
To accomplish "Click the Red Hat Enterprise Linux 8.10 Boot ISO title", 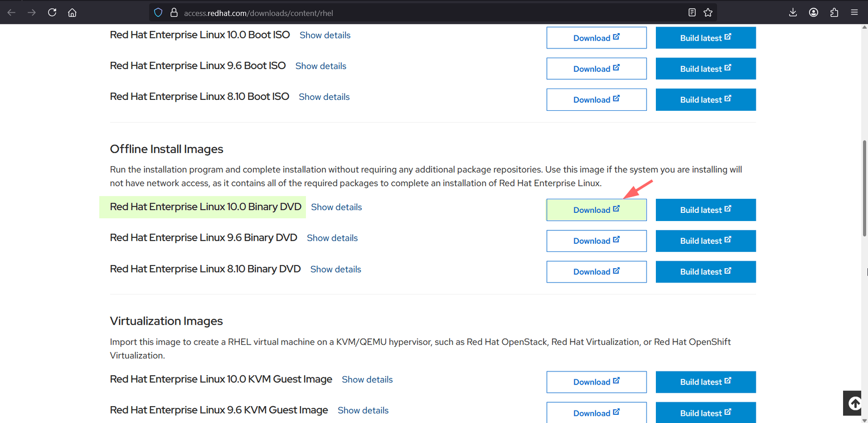I will (200, 97).
